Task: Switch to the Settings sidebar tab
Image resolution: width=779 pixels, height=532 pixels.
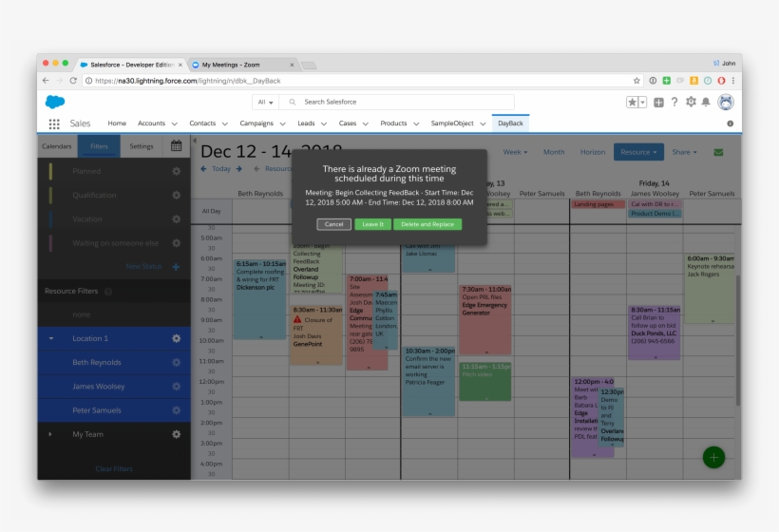Action: pos(142,146)
